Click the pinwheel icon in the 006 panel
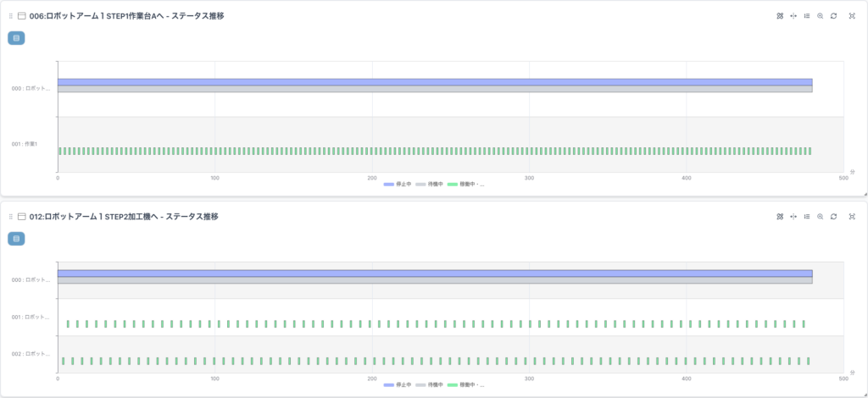 point(780,16)
